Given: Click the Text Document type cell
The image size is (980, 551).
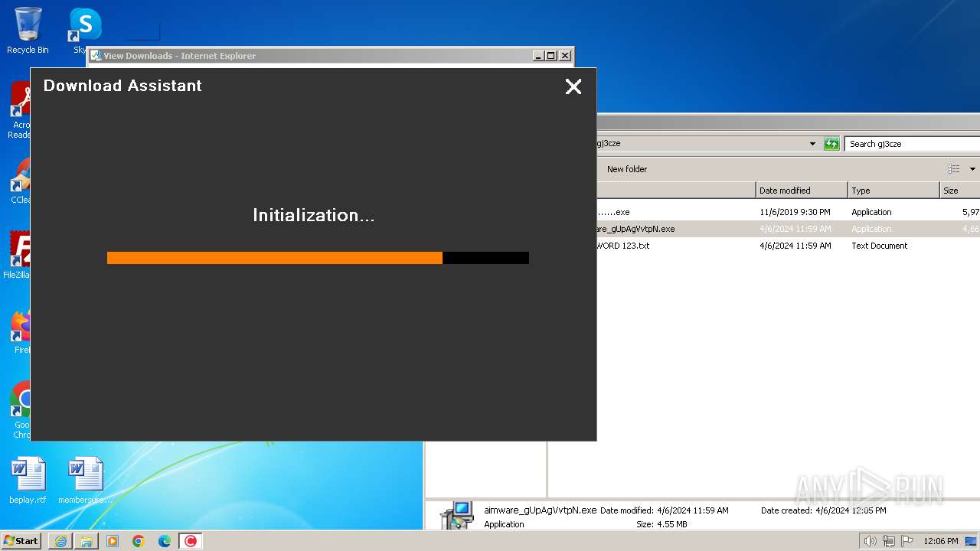Looking at the screenshot, I should pos(879,246).
